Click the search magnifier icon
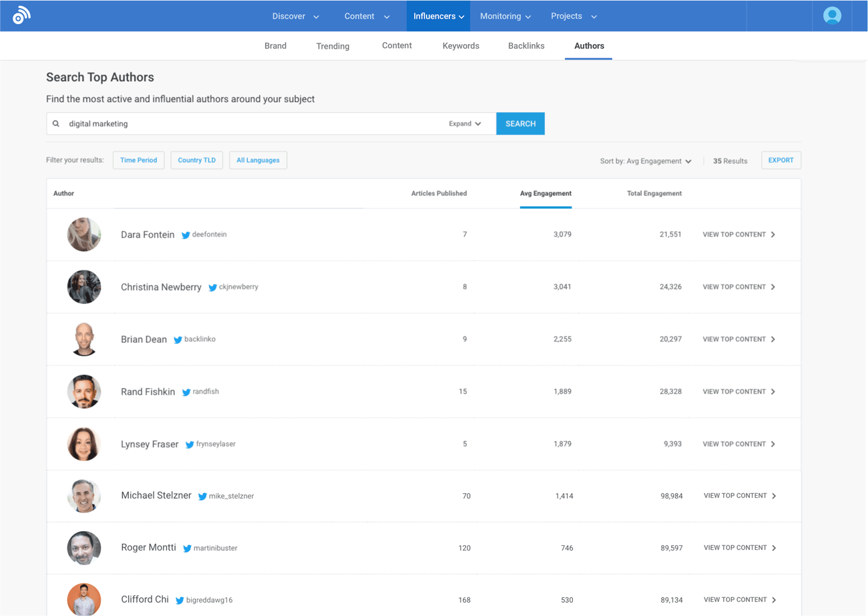The image size is (868, 616). tap(56, 124)
